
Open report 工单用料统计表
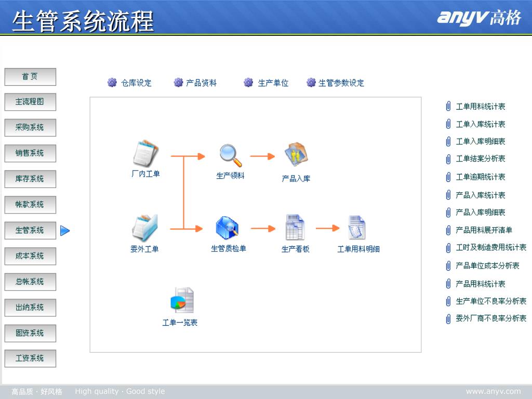(481, 107)
